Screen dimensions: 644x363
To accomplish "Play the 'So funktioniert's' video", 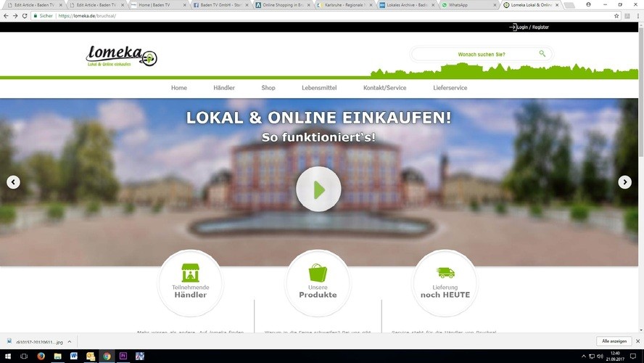I will pos(318,189).
